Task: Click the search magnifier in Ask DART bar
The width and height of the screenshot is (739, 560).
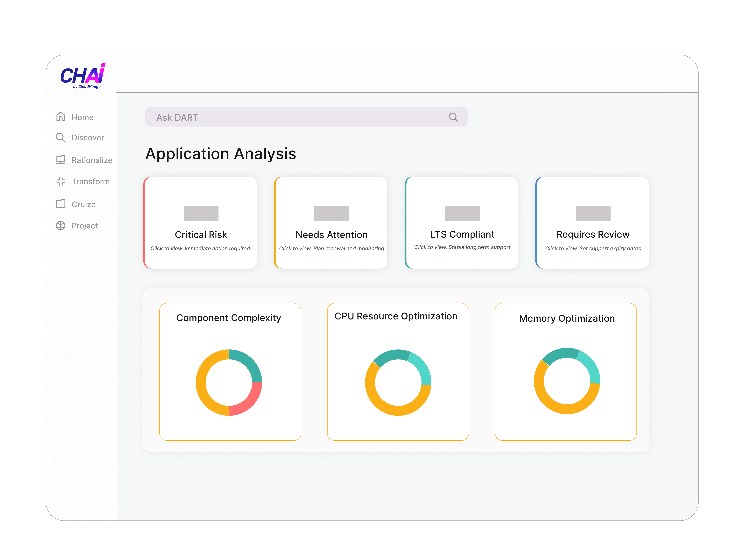Action: [453, 117]
